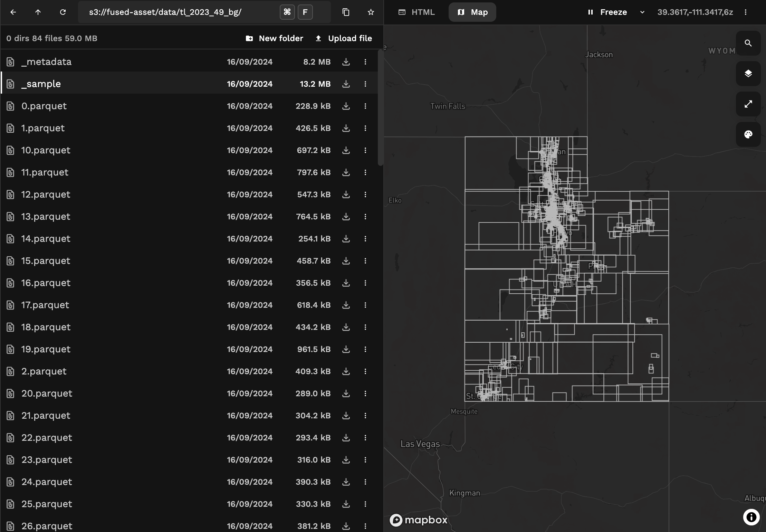Toggle the F shortcut button in address bar
This screenshot has height=532, width=766.
305,12
